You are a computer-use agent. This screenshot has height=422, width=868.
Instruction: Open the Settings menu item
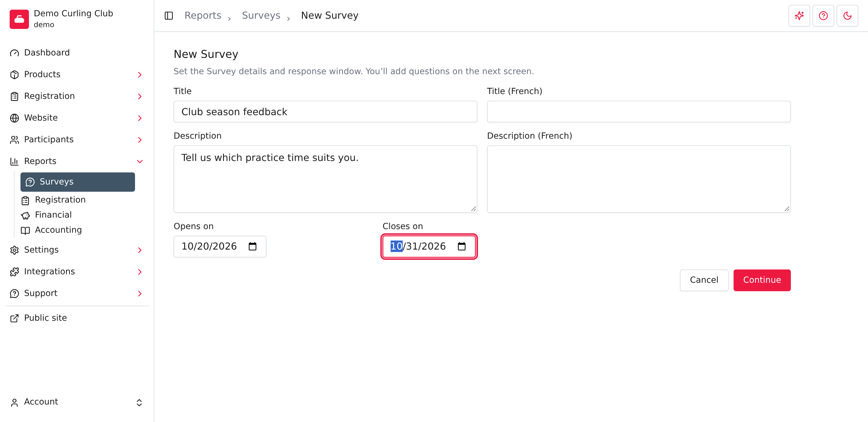pos(77,250)
